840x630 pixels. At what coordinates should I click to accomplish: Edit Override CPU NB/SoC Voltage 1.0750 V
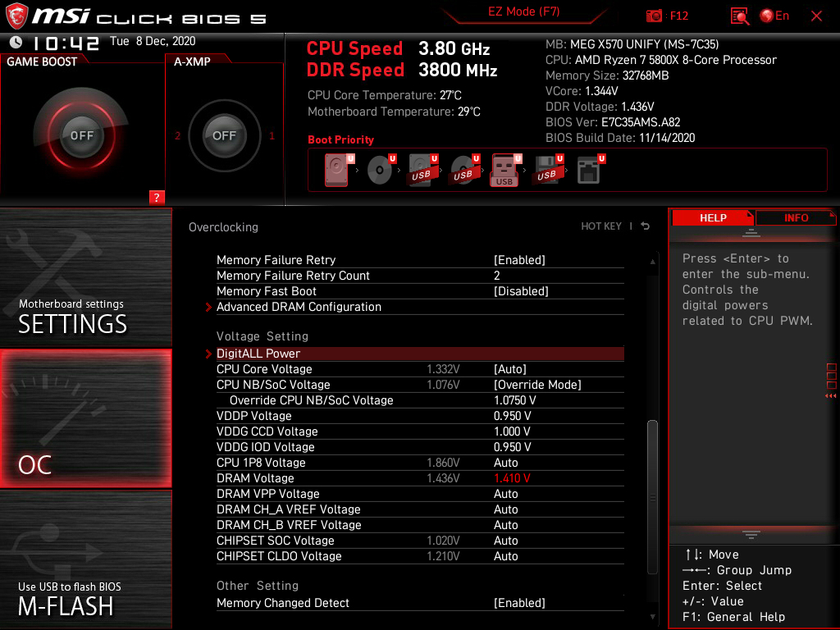514,400
